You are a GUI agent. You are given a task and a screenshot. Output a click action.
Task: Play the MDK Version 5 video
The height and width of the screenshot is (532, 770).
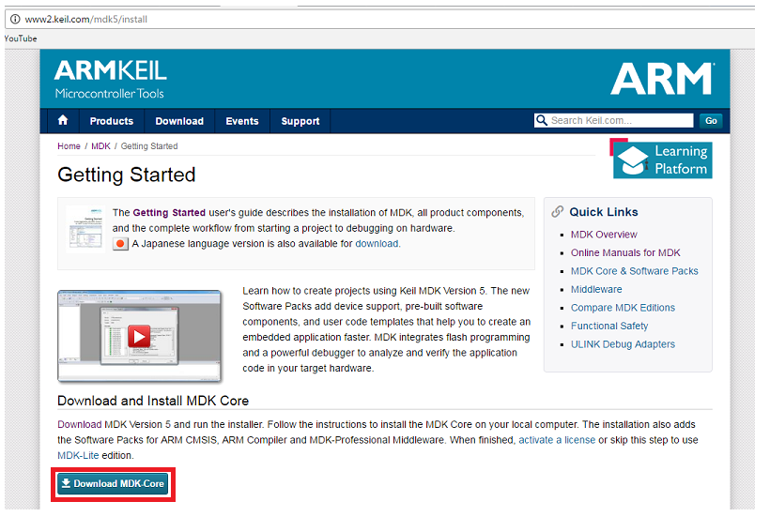tap(139, 337)
